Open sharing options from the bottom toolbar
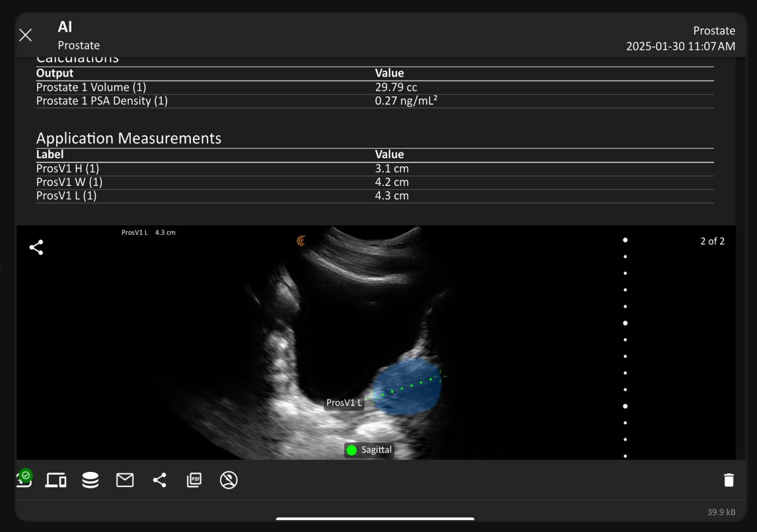The height and width of the screenshot is (532, 757). coord(159,480)
